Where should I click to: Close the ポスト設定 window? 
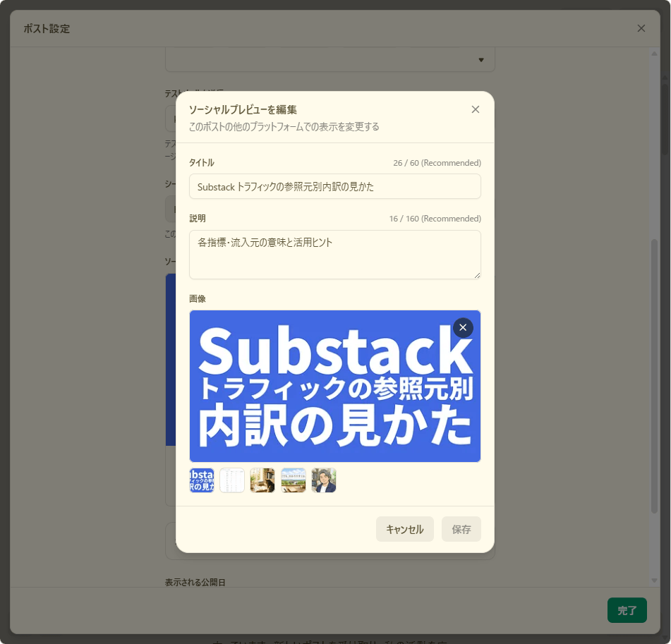(641, 28)
